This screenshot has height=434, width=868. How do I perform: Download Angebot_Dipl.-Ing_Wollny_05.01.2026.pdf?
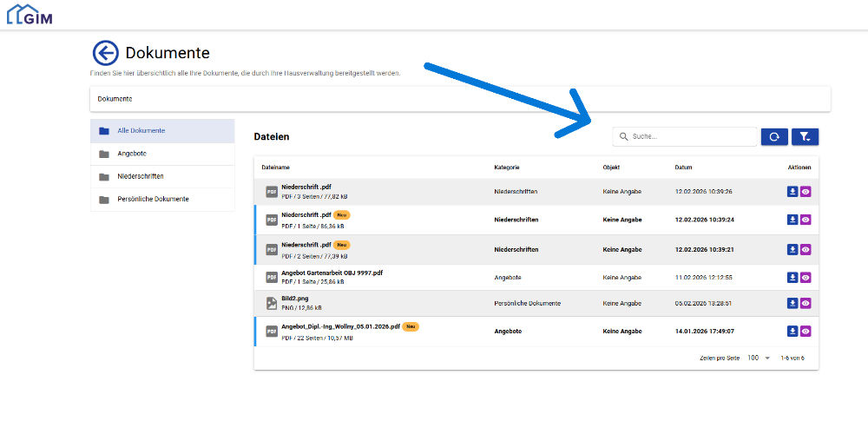coord(792,331)
